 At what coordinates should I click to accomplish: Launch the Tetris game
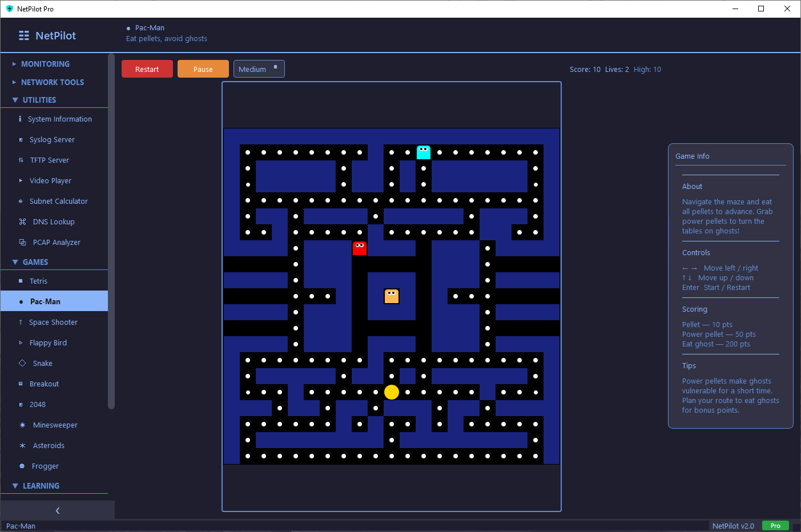pyautogui.click(x=38, y=281)
